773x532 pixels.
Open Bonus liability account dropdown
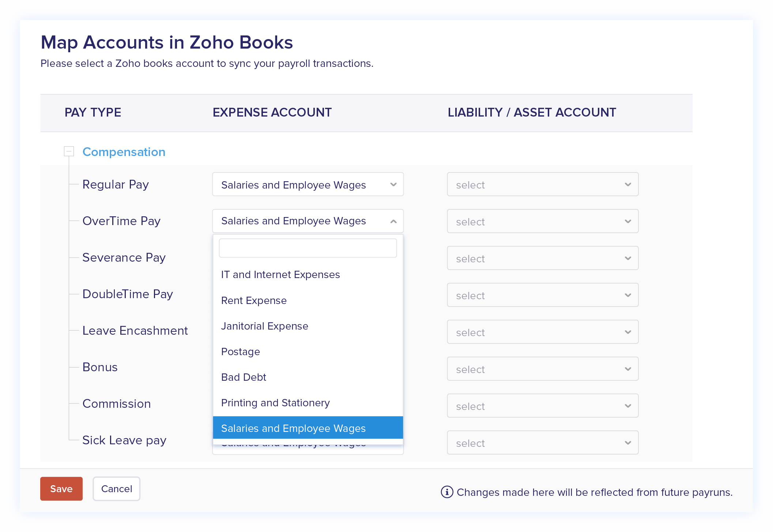(542, 369)
